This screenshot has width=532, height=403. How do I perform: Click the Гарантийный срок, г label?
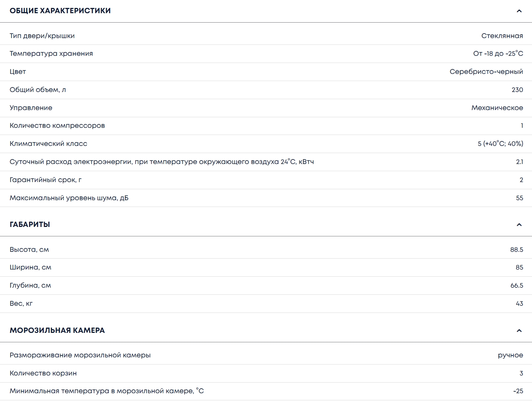pyautogui.click(x=45, y=180)
